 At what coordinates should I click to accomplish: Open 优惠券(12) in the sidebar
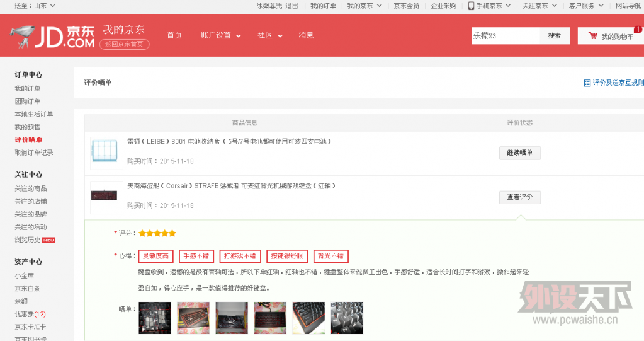30,315
